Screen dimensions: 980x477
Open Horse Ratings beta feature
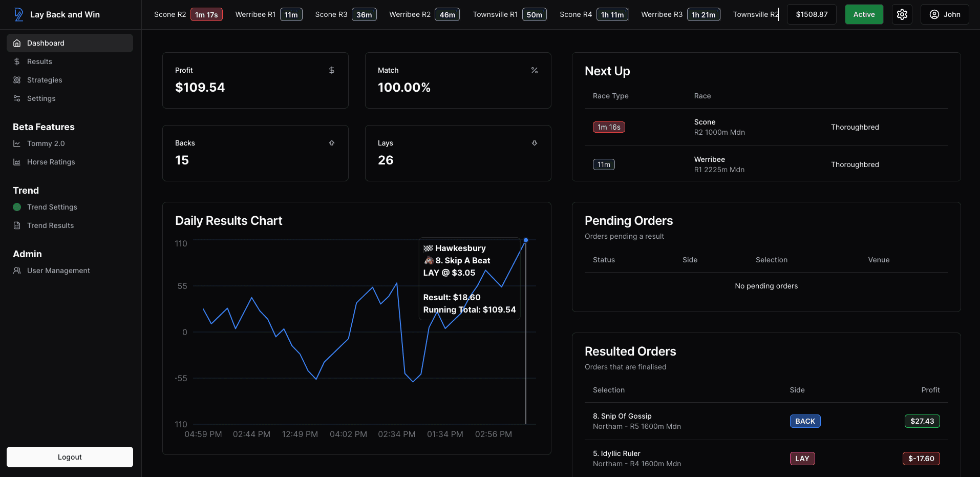click(51, 162)
